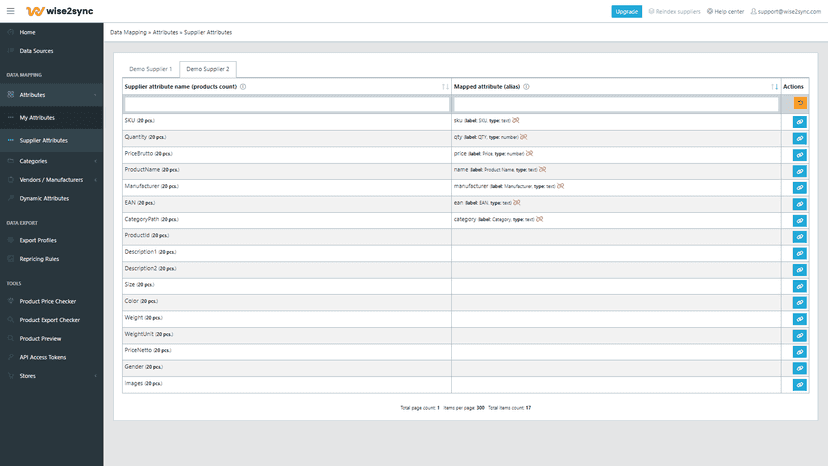Screen dimensions: 828x466
Task: Open Repricing Rules in sidebar
Action: point(39,259)
